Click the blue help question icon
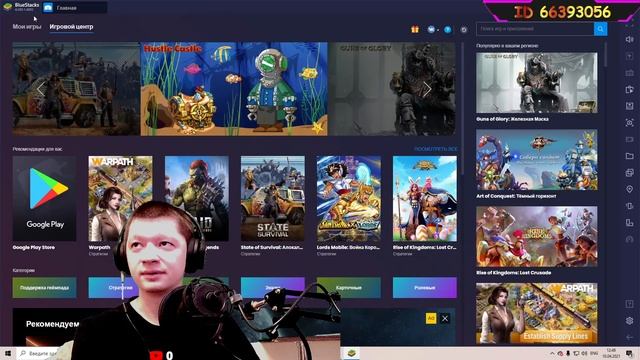Viewport: 640px width, 360px height. (448, 29)
